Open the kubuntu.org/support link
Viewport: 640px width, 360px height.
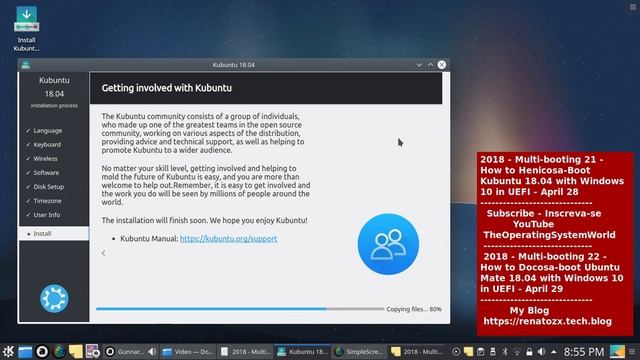tap(229, 238)
